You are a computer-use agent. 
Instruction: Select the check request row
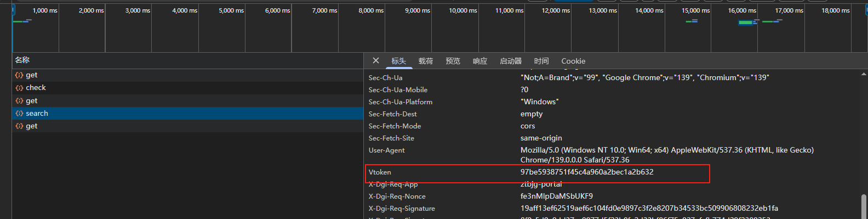(x=187, y=88)
